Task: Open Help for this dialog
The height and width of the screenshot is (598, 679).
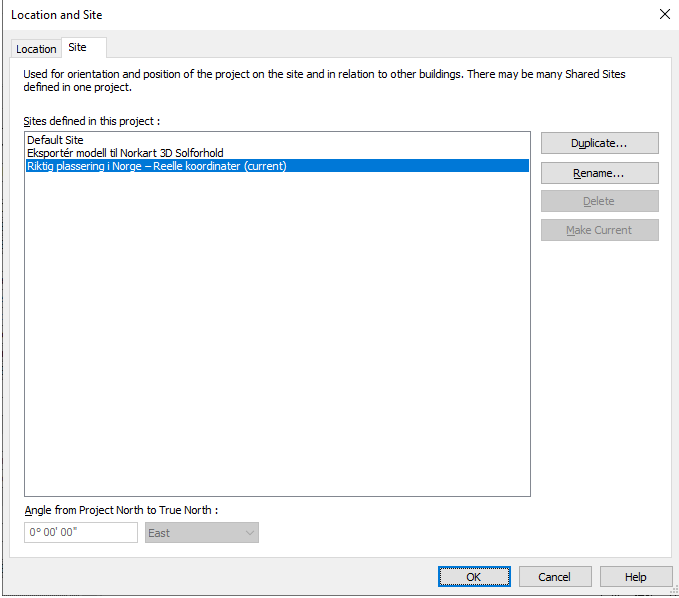Action: pyautogui.click(x=636, y=577)
